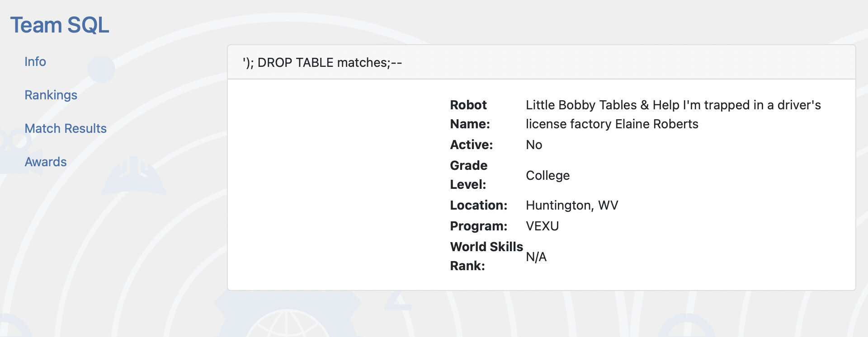View the Awards page
Screen dimensions: 868x337
coord(46,162)
